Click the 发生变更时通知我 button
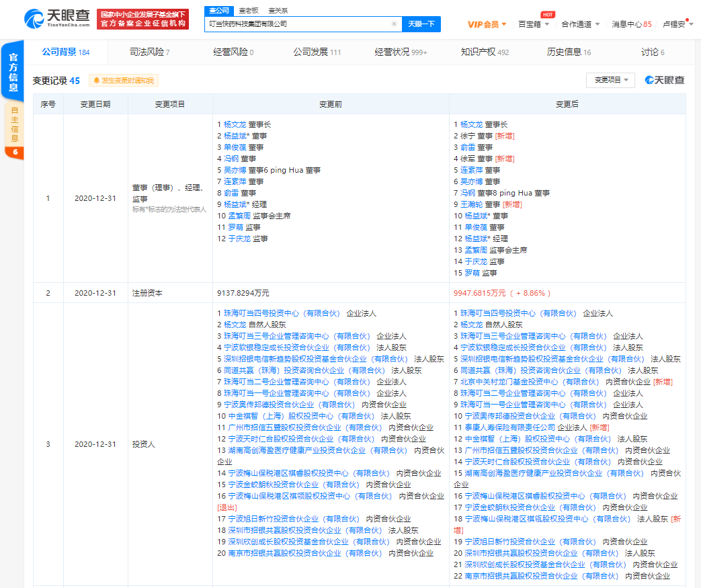 (x=124, y=81)
